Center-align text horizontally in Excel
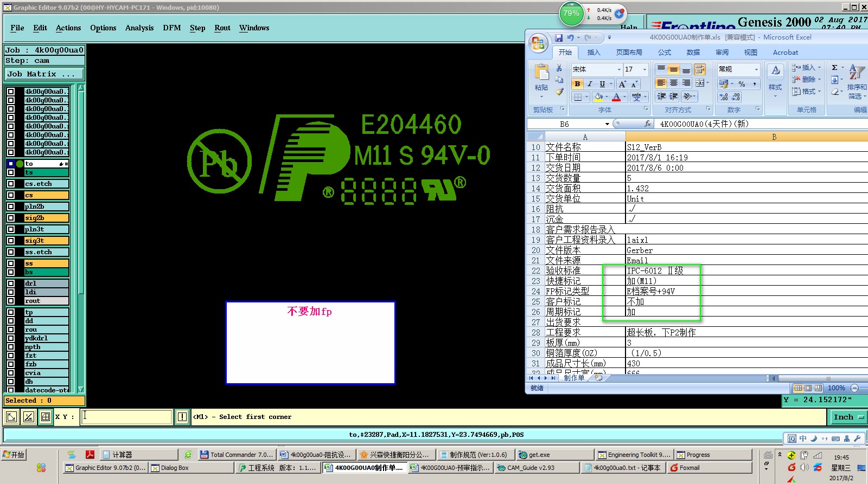The image size is (868, 484). [673, 83]
